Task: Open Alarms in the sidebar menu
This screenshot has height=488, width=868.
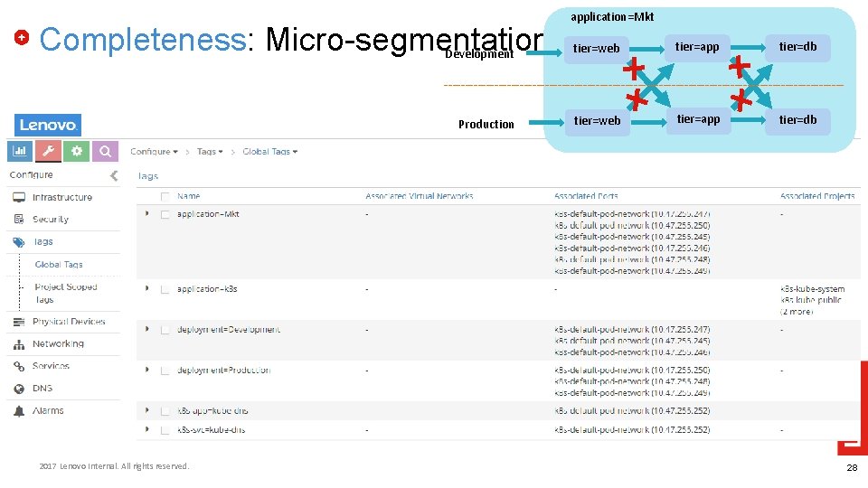Action: point(48,410)
